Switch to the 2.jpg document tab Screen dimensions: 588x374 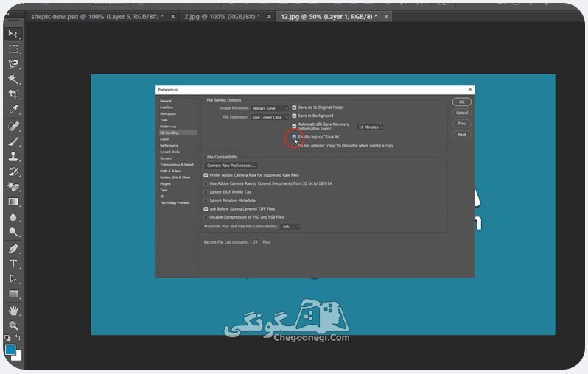point(222,16)
